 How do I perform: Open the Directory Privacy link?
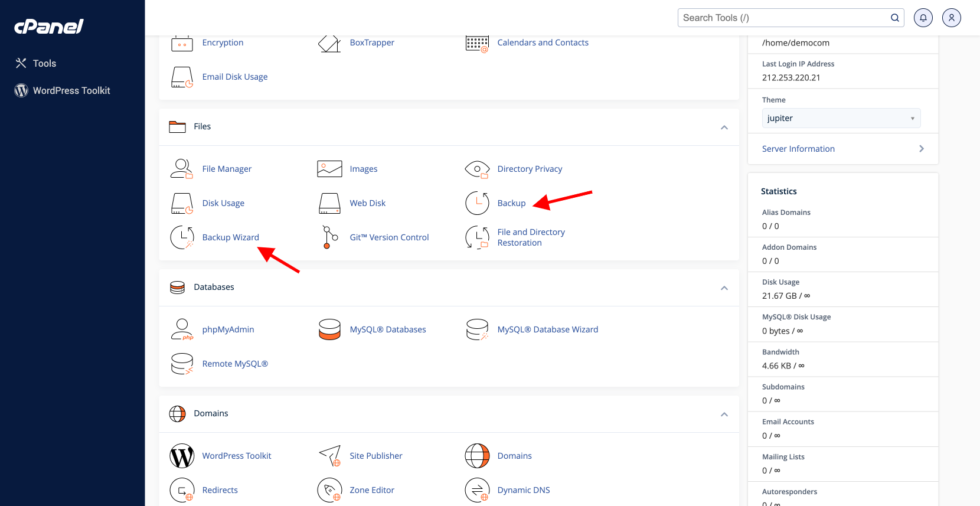coord(530,169)
